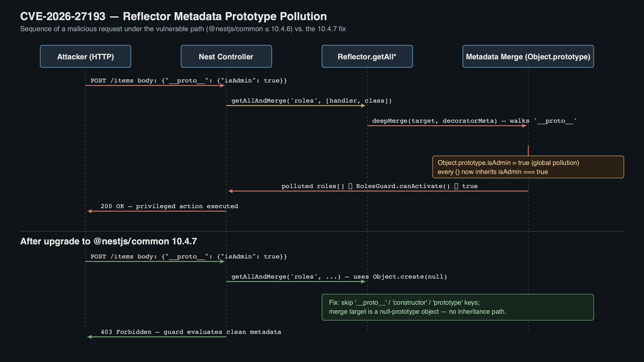
Task: Select the deepMerge walks '__proto__' arrow
Action: coord(448,126)
